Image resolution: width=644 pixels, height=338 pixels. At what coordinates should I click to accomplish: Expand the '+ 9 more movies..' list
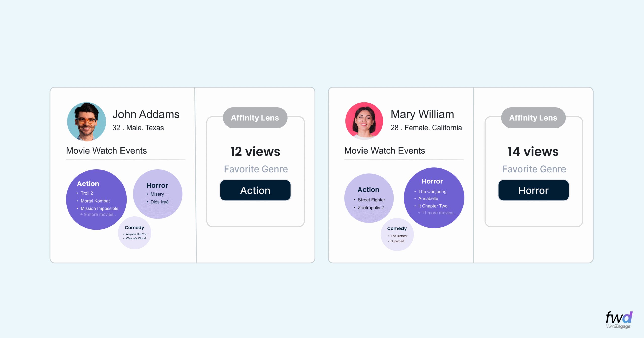point(98,215)
